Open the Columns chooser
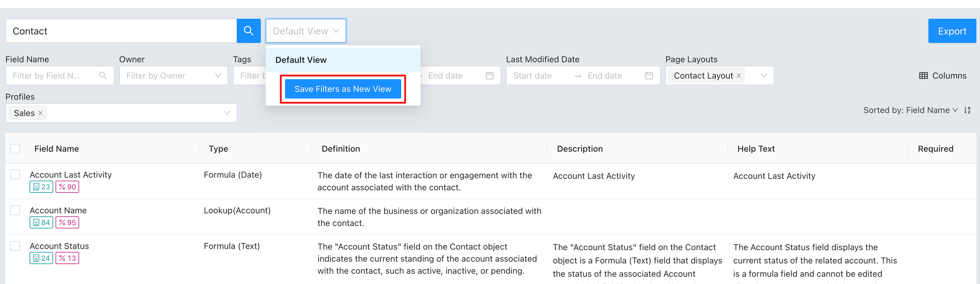This screenshot has height=284, width=980. (942, 75)
